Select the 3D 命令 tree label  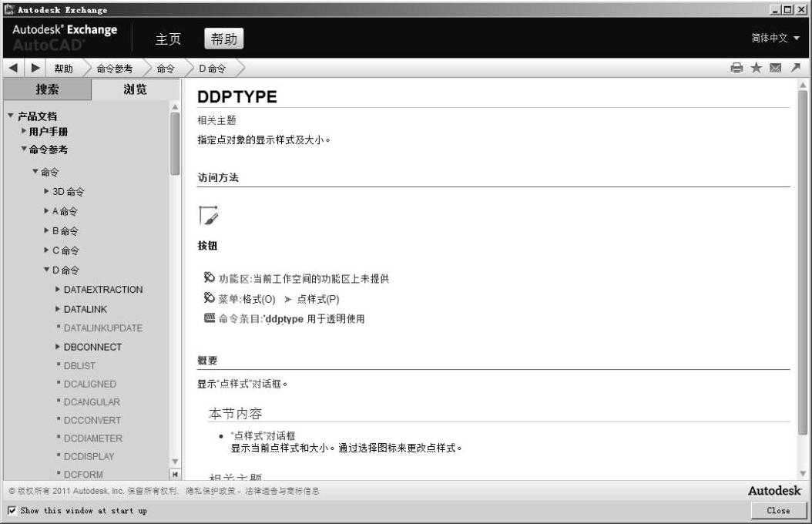[x=69, y=192]
